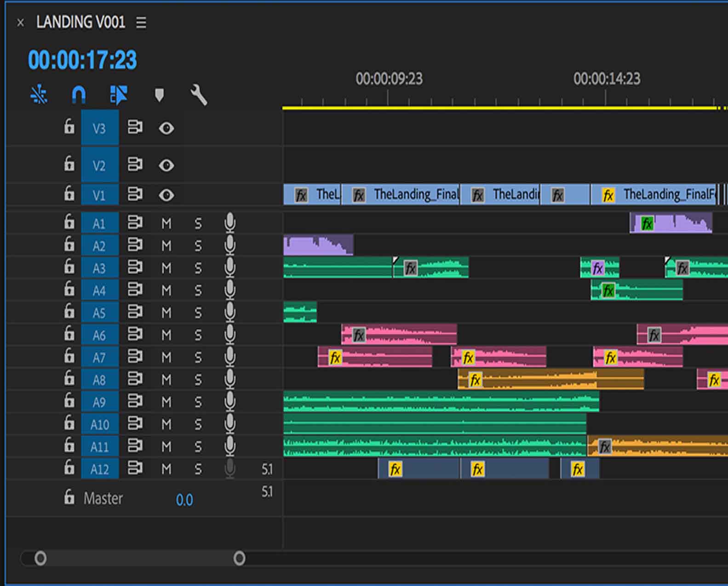Click the Master volume value 0.0
The image size is (728, 586).
pyautogui.click(x=184, y=500)
